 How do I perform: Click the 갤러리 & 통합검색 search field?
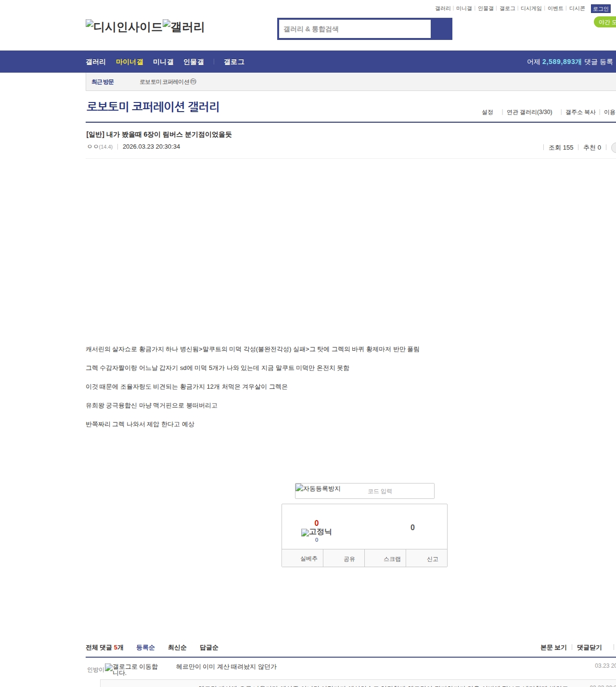[355, 29]
